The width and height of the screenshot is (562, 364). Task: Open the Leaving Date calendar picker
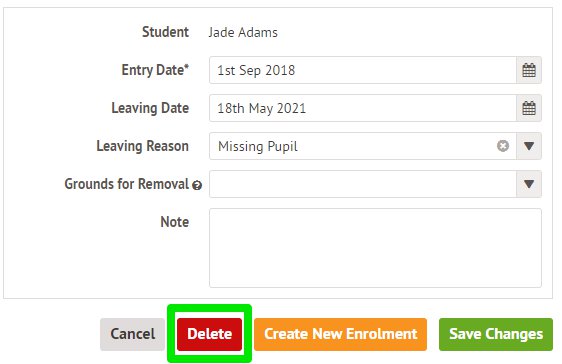(x=529, y=108)
